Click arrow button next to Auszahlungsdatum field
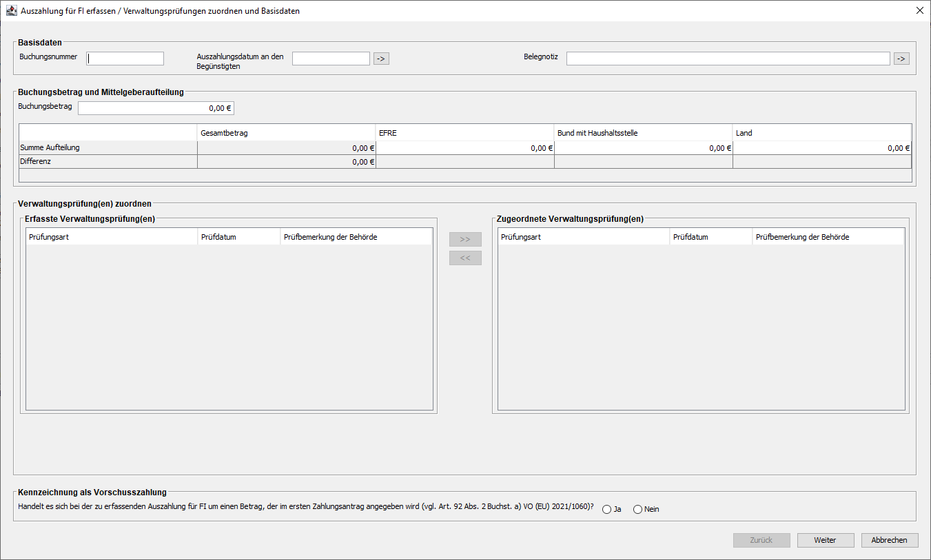This screenshot has width=931, height=560. pyautogui.click(x=381, y=59)
